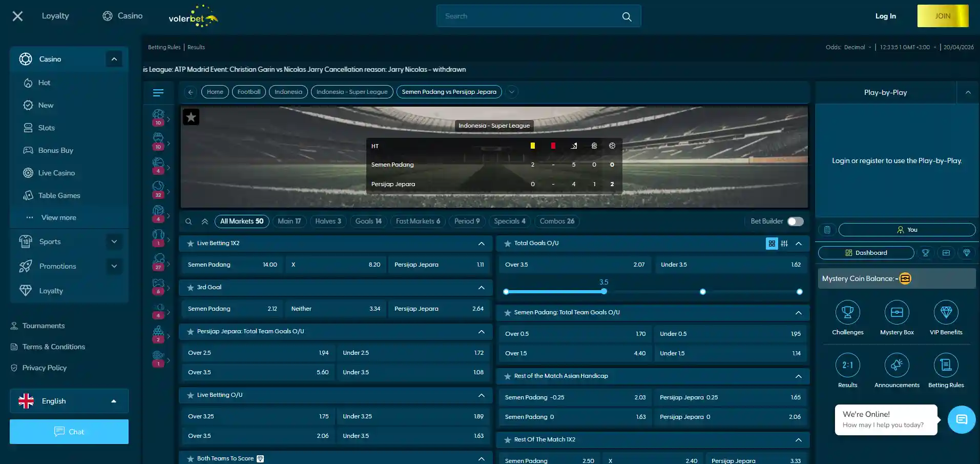This screenshot has width=980, height=464.
Task: Open the Chat button in sidebar
Action: 69,432
